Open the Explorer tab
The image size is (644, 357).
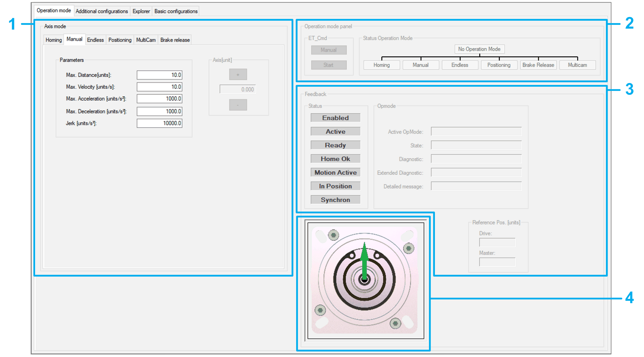[141, 11]
